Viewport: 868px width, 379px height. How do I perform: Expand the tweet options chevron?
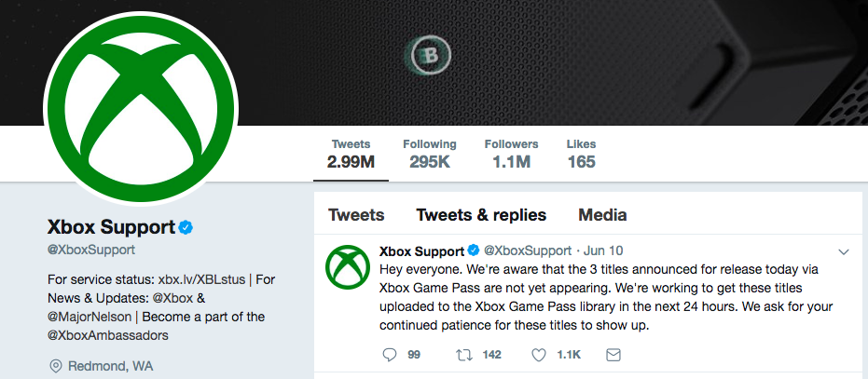[x=844, y=251]
